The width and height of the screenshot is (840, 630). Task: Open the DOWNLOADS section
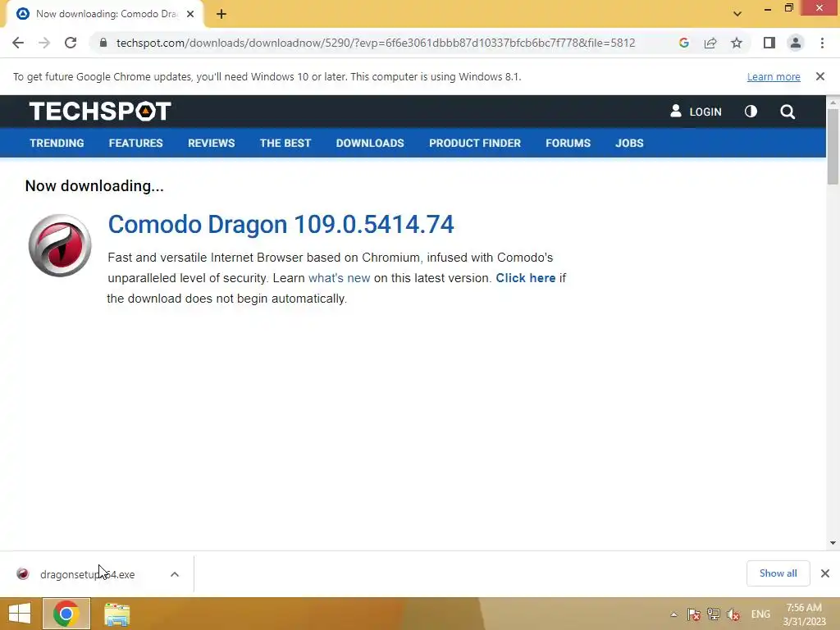pos(370,143)
